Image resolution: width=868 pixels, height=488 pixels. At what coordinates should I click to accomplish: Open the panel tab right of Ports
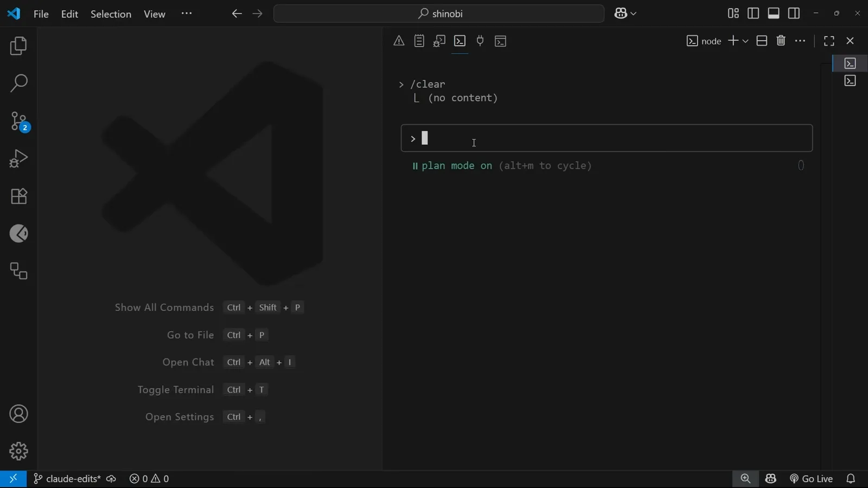(x=501, y=41)
